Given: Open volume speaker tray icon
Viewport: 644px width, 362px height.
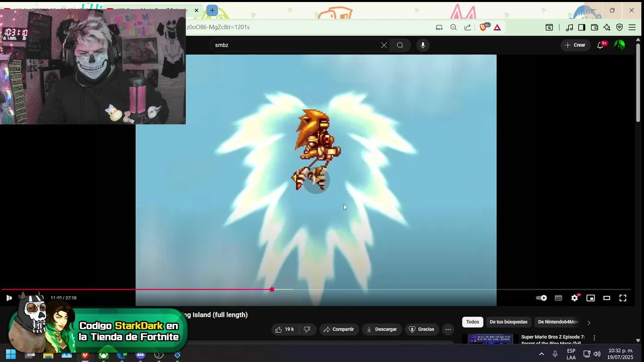Looking at the screenshot, I should click(597, 354).
